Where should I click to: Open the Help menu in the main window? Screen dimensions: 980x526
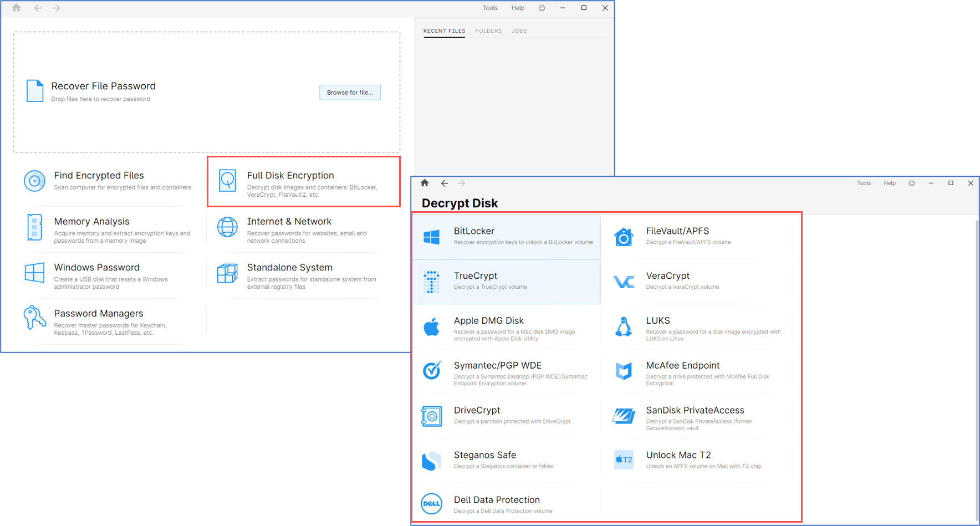pyautogui.click(x=518, y=8)
